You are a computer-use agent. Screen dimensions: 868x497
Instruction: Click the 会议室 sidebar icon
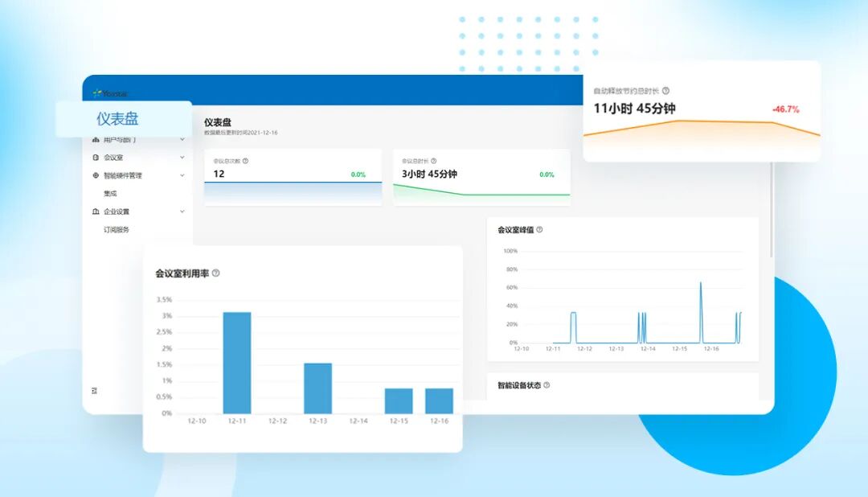[96, 158]
